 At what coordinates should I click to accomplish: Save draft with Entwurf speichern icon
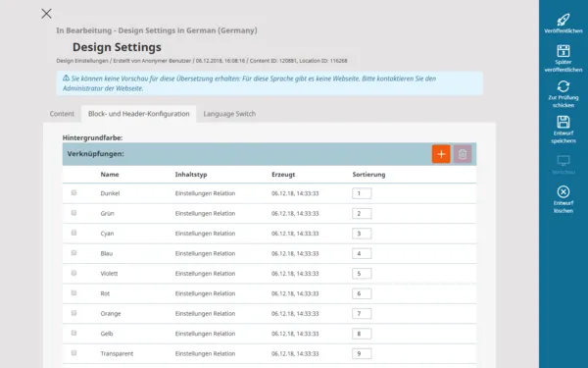563,122
